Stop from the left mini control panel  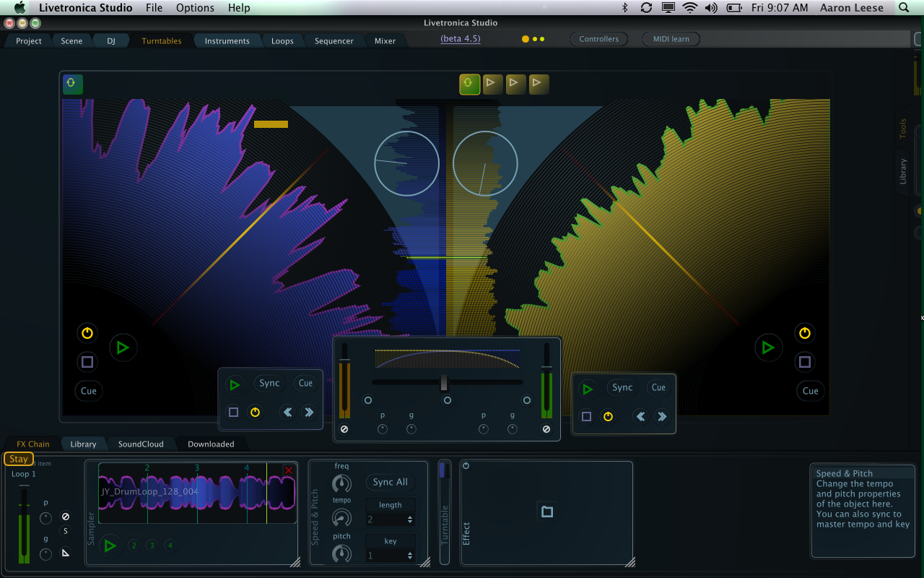(x=233, y=413)
